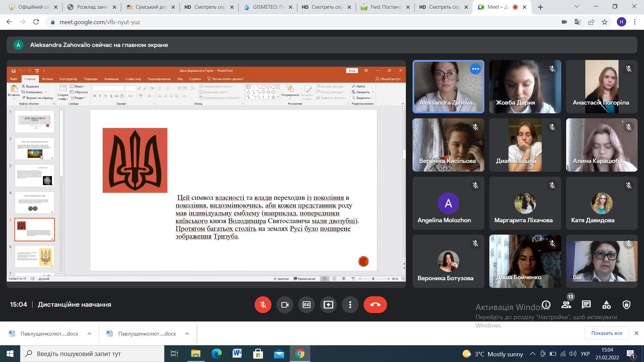The height and width of the screenshot is (362, 644).
Task: Click weather 3°C Mostly sunny widget
Action: pos(493,354)
